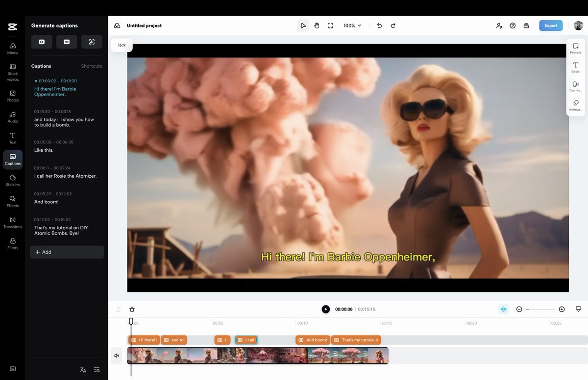The image size is (588, 380).
Task: Click the Export button
Action: pyautogui.click(x=551, y=25)
